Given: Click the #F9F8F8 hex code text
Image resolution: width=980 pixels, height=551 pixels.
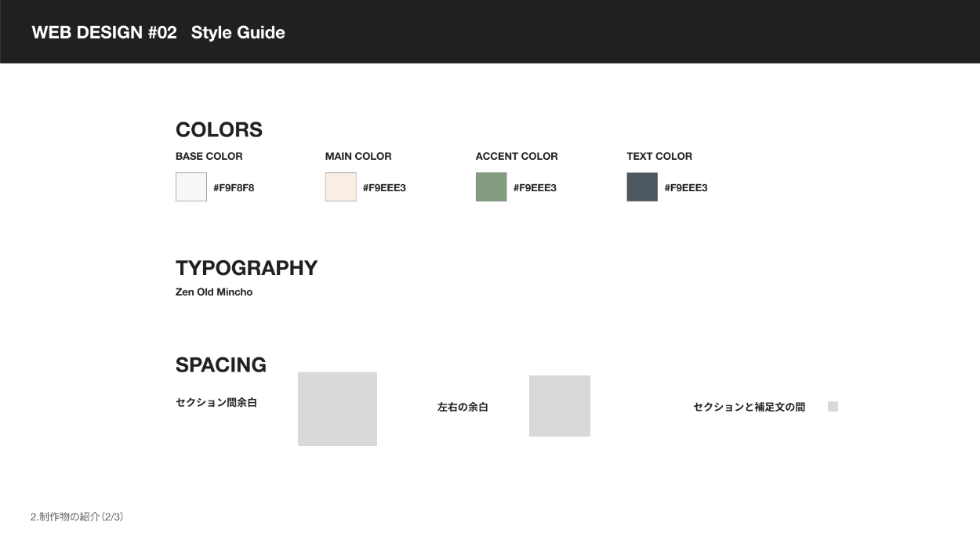Looking at the screenshot, I should [x=234, y=188].
